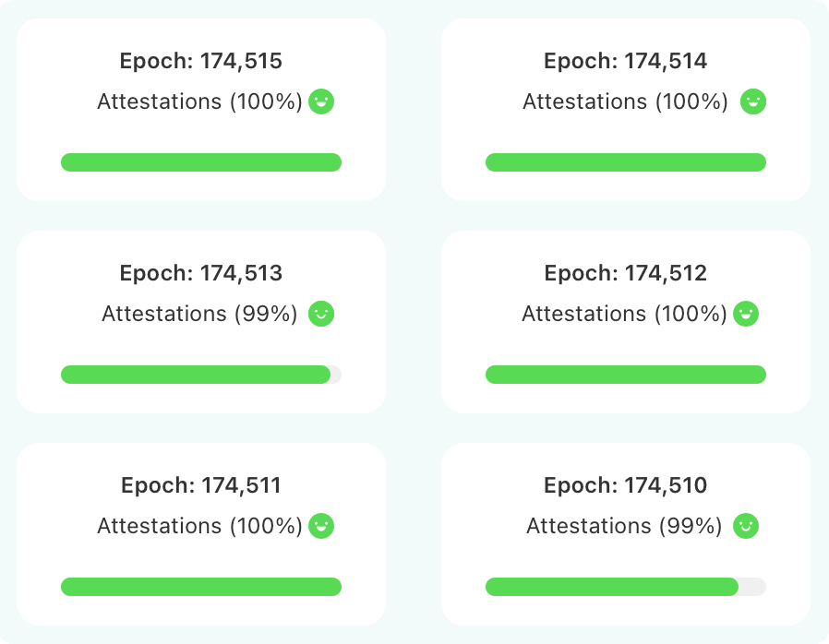Click the "Epoch: 174,511" heading
The width and height of the screenshot is (829, 644).
tap(201, 486)
